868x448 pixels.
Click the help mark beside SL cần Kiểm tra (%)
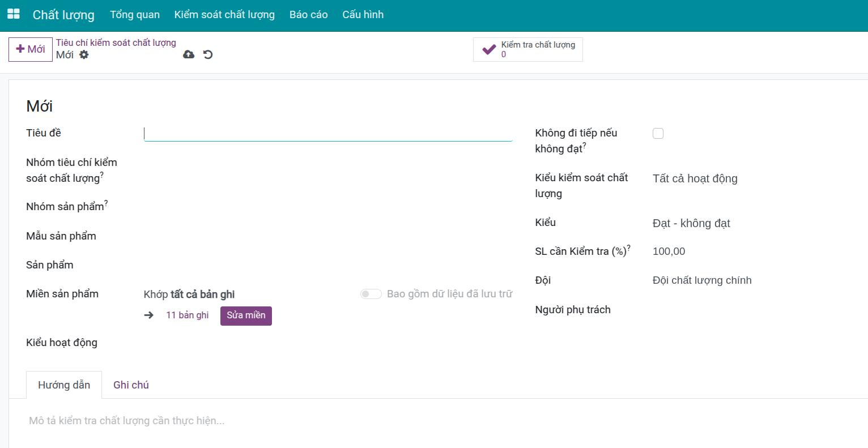629,248
